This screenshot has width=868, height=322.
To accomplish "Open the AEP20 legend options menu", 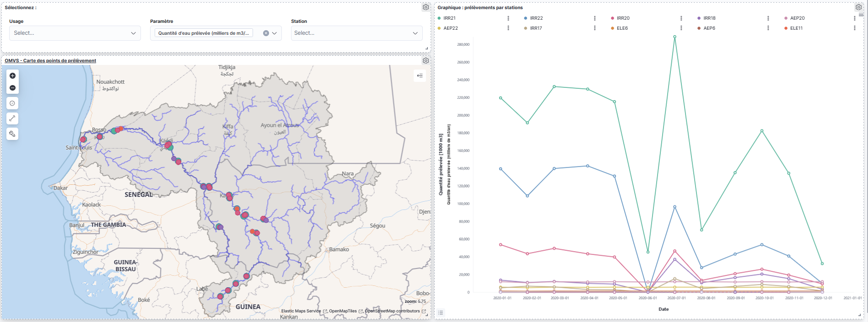I will pos(854,18).
